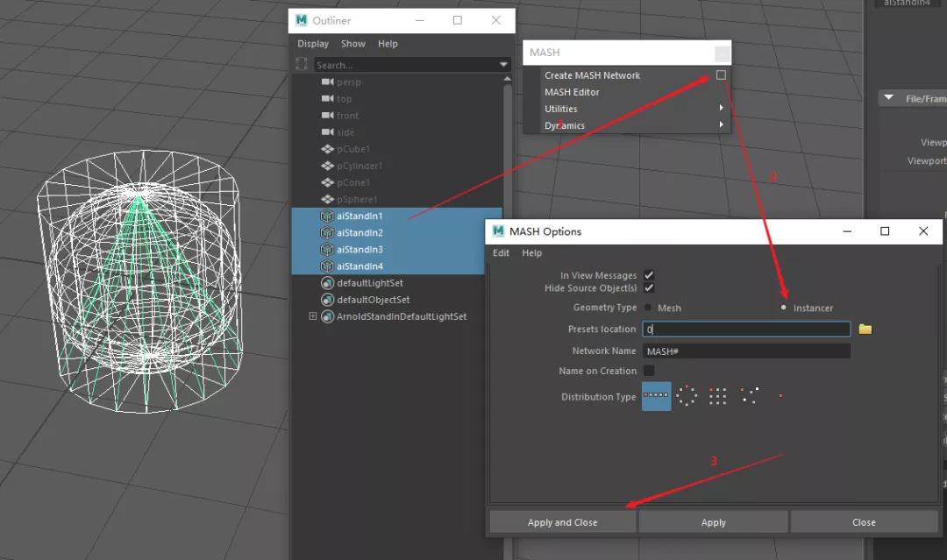The height and width of the screenshot is (560, 947).
Task: Open the Help menu in Outliner
Action: point(388,44)
